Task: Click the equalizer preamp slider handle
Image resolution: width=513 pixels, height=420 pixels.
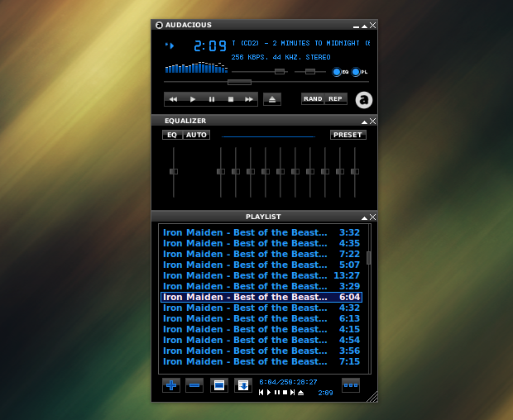Action: 174,172
